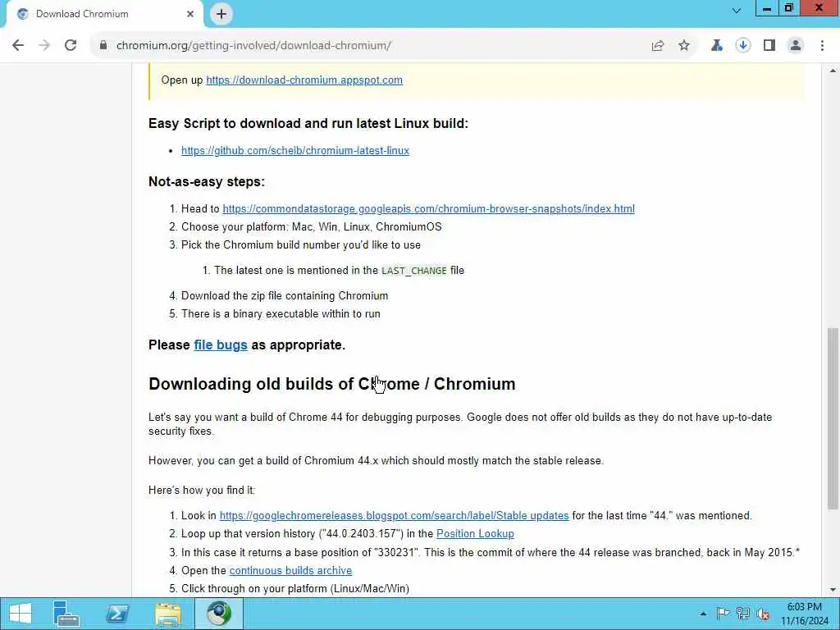Show hidden system tray icons
Viewport: 840px width, 630px height.
(703, 614)
